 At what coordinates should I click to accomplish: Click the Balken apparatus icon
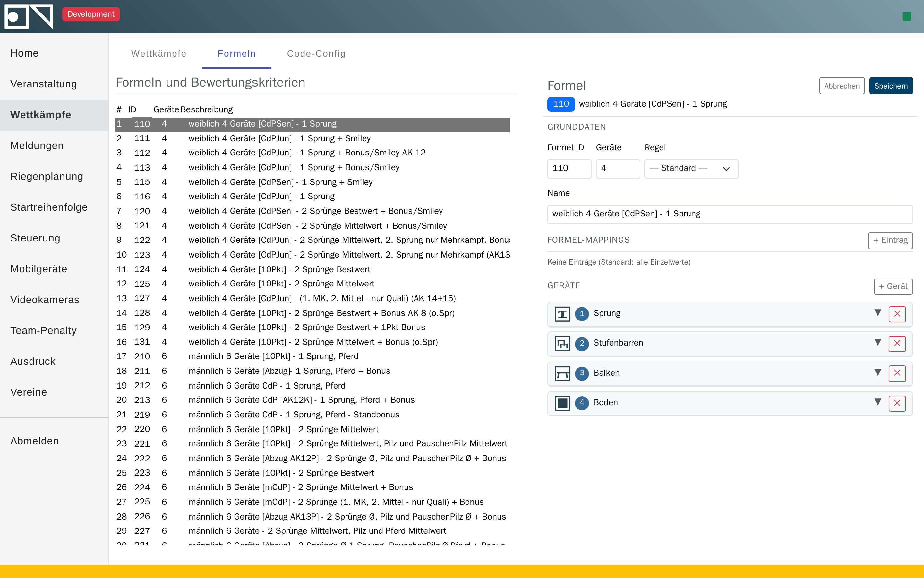tap(562, 373)
